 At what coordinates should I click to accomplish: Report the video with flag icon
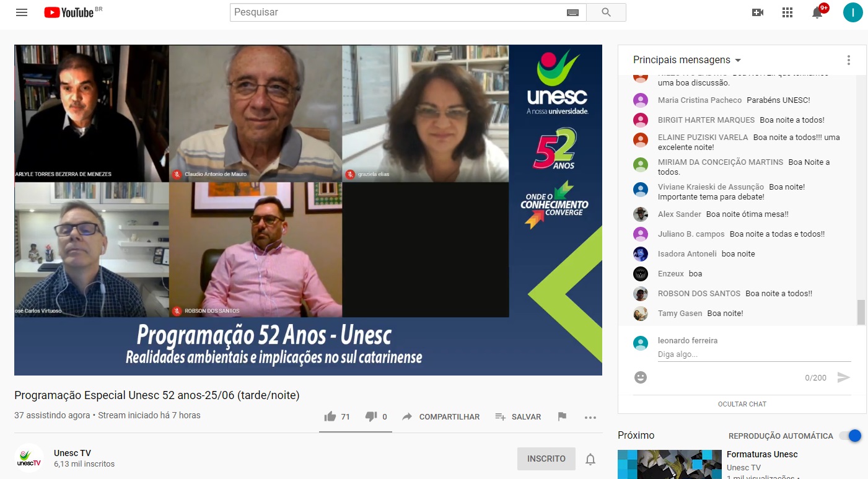click(562, 416)
